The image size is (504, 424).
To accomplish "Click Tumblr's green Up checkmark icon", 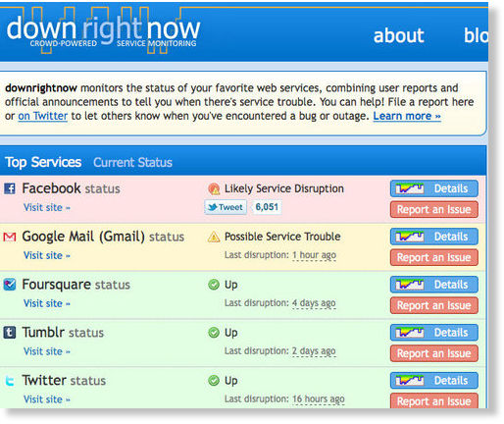I will [x=214, y=333].
